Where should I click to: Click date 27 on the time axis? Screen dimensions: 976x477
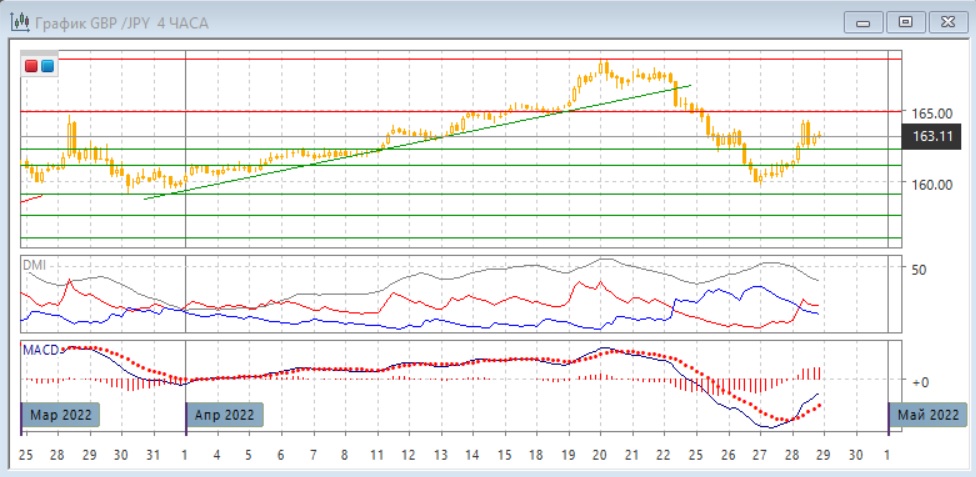pos(759,455)
